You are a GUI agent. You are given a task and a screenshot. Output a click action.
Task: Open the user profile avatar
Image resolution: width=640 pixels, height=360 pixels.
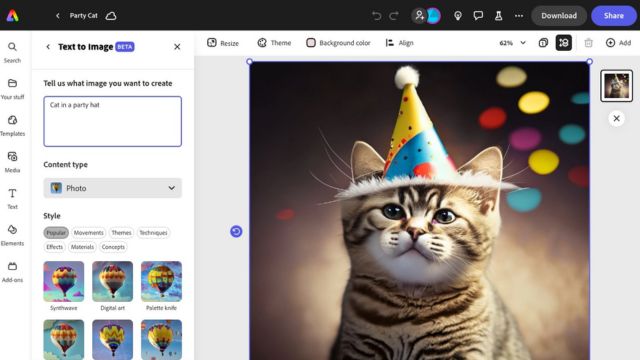pyautogui.click(x=433, y=16)
